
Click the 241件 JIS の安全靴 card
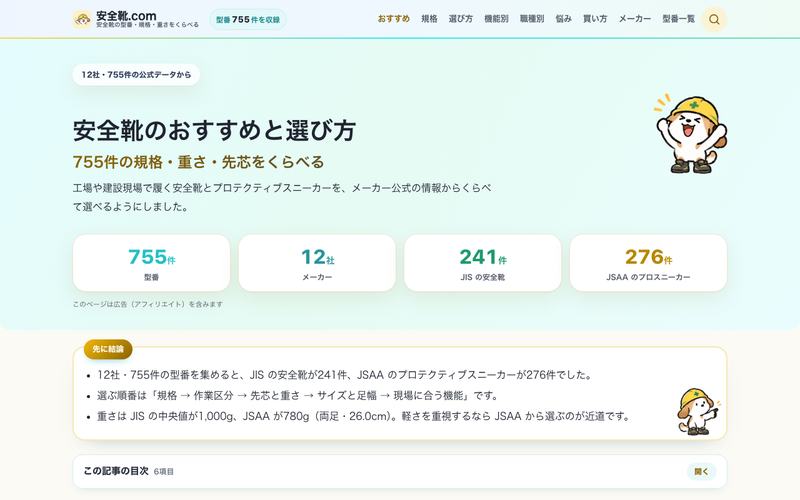pos(483,263)
